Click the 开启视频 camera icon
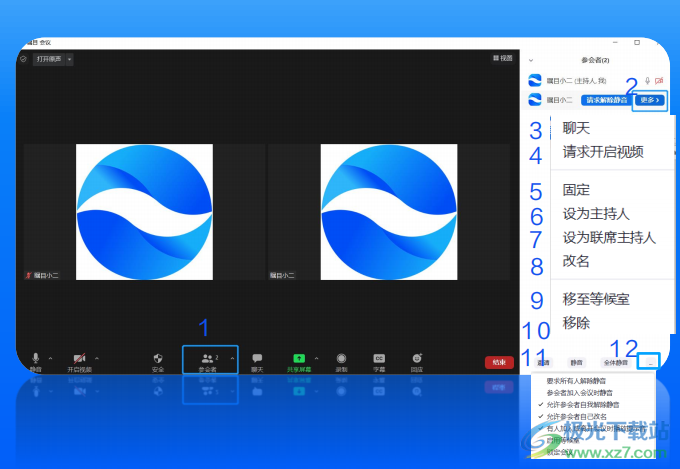This screenshot has width=680, height=469. [79, 358]
